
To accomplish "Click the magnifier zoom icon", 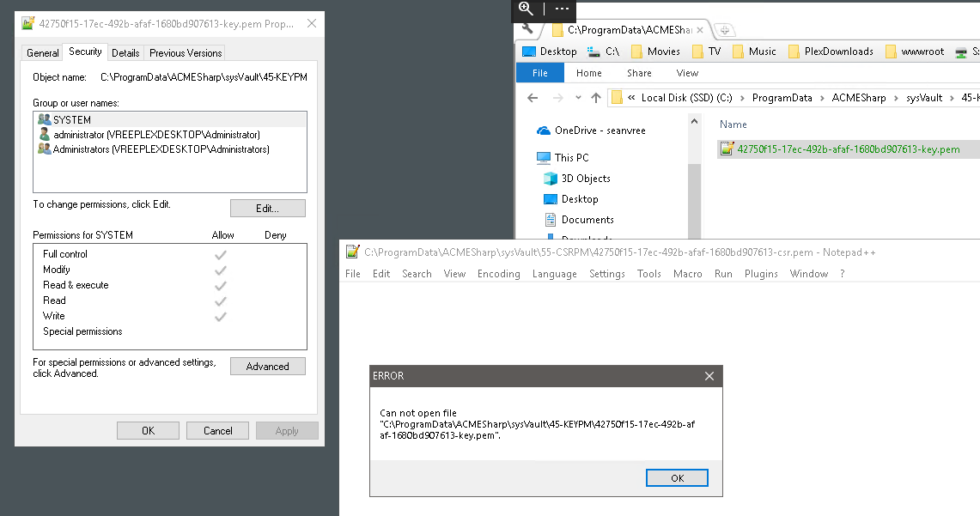I will 527,9.
